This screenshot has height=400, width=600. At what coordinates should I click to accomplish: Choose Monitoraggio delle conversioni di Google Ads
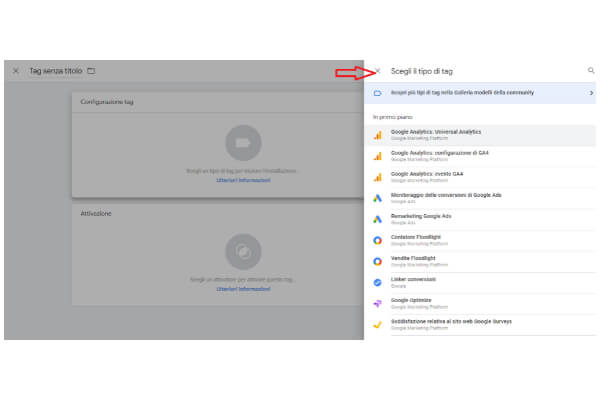[481, 198]
